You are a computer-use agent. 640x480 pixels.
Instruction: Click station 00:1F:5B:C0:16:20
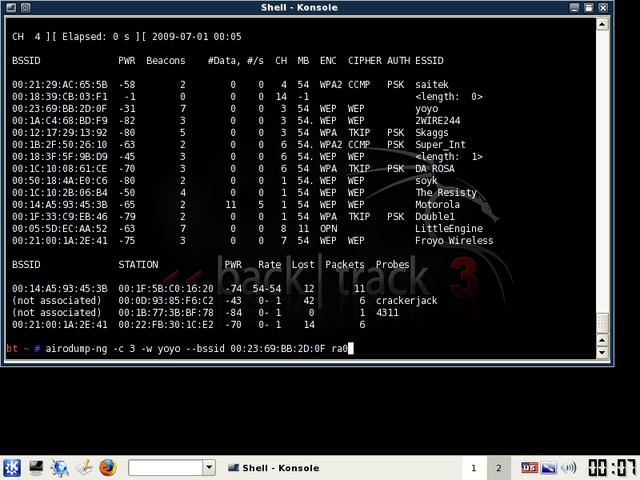tap(166, 289)
